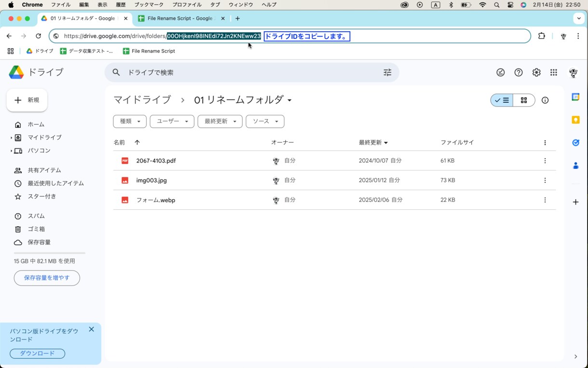The image size is (588, 368).
Task: Open 01 リネームフォルダ folder dropdown
Action: (x=243, y=100)
